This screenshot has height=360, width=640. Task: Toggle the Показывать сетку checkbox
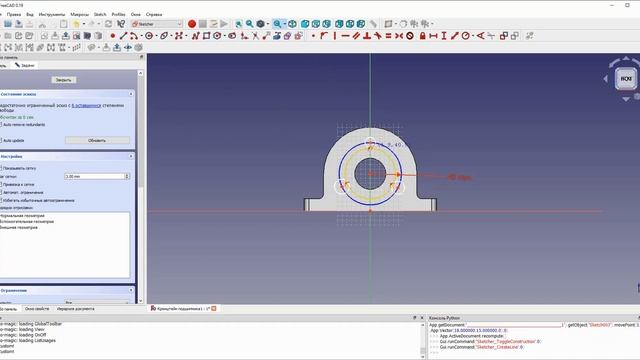coord(1,168)
